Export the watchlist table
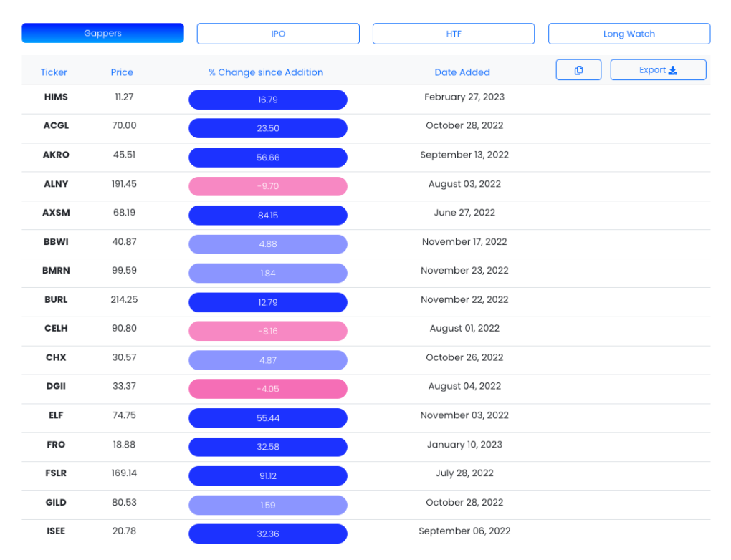731x560 pixels. click(659, 70)
